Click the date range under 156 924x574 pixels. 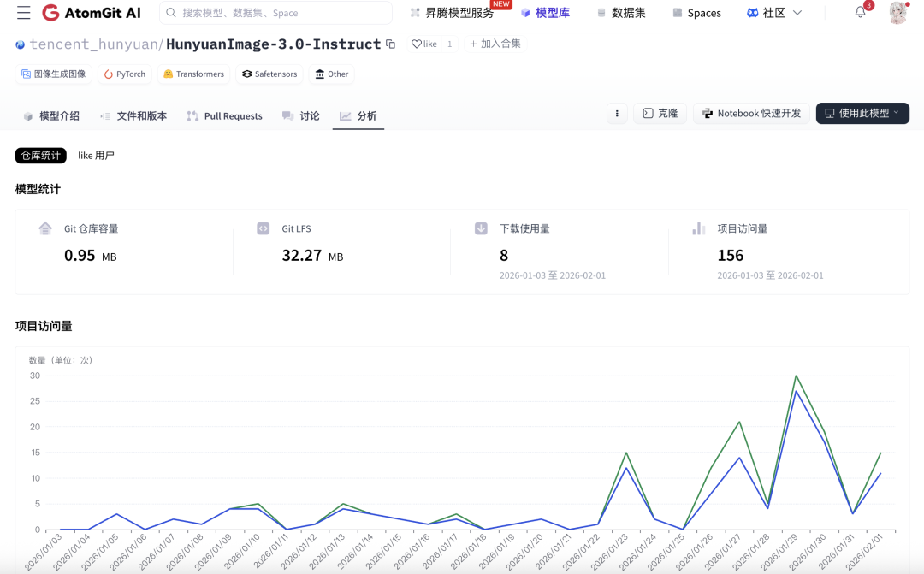770,275
